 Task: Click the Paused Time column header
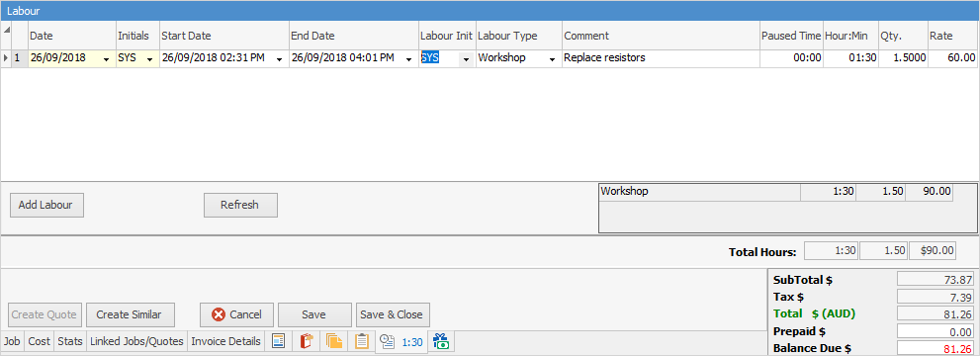791,37
